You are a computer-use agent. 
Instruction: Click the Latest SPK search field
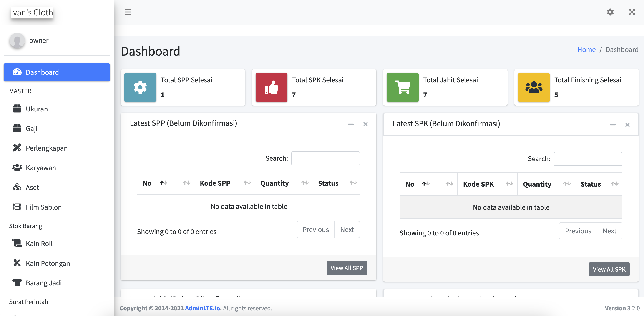(588, 158)
